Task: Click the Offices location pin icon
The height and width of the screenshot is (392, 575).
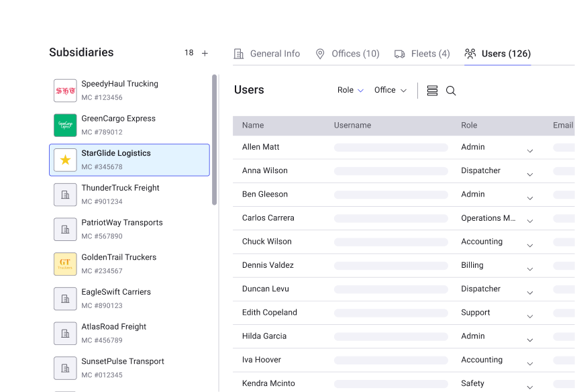Action: (x=320, y=54)
